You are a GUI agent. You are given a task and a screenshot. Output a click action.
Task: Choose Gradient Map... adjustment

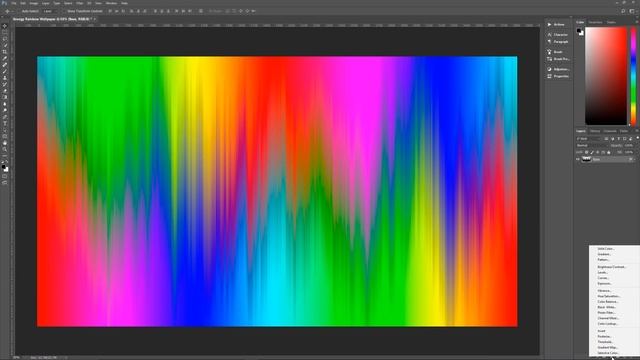click(x=607, y=347)
